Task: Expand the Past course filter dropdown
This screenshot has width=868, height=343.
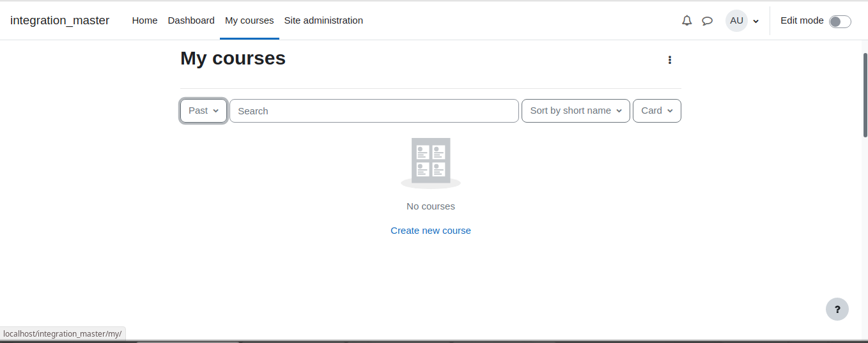Action: coord(204,111)
